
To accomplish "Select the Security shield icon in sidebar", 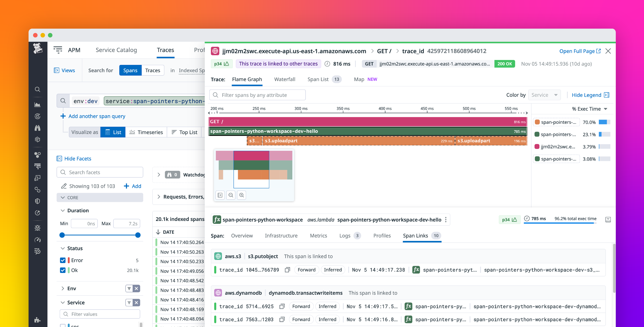I will [x=37, y=201].
